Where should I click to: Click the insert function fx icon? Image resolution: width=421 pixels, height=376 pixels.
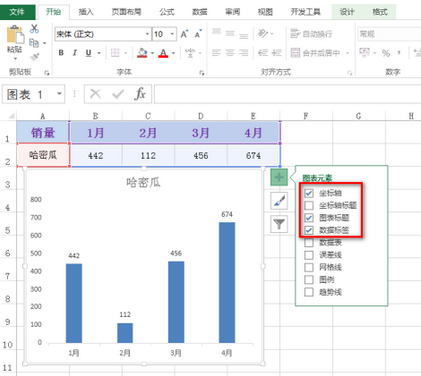click(x=140, y=94)
